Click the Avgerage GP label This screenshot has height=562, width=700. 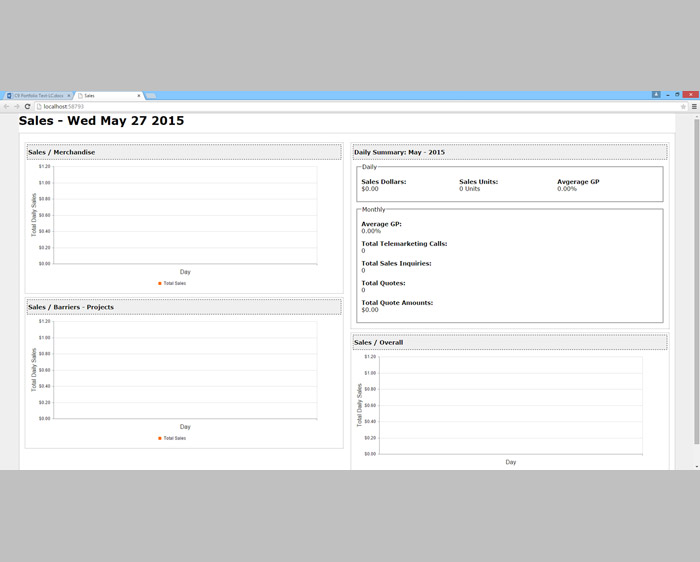(578, 182)
